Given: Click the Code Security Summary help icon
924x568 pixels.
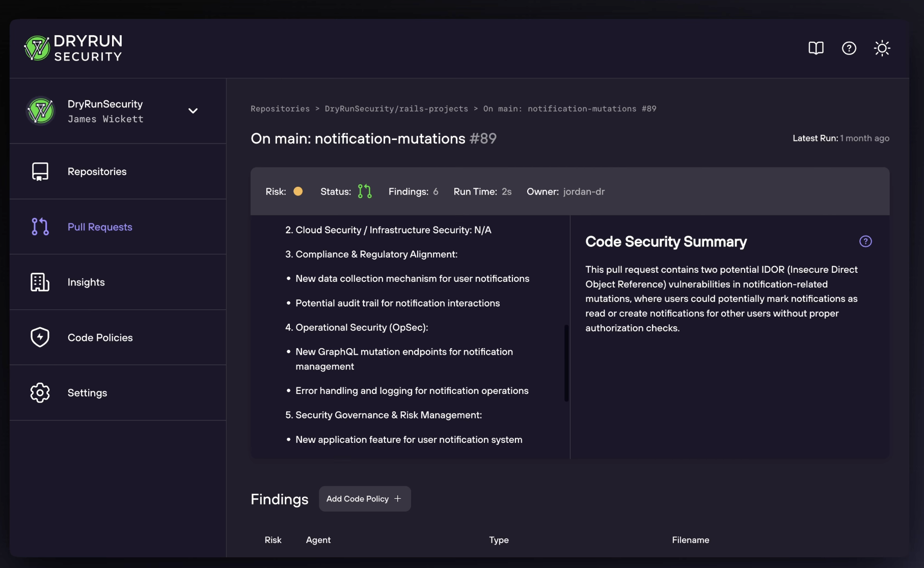Looking at the screenshot, I should (865, 241).
